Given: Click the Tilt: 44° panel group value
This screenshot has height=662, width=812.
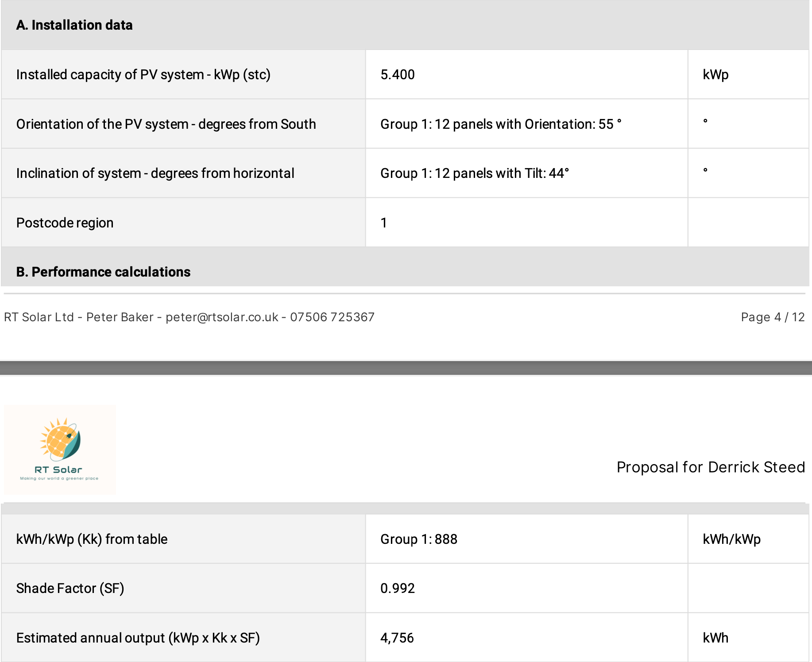Looking at the screenshot, I should pyautogui.click(x=475, y=173).
